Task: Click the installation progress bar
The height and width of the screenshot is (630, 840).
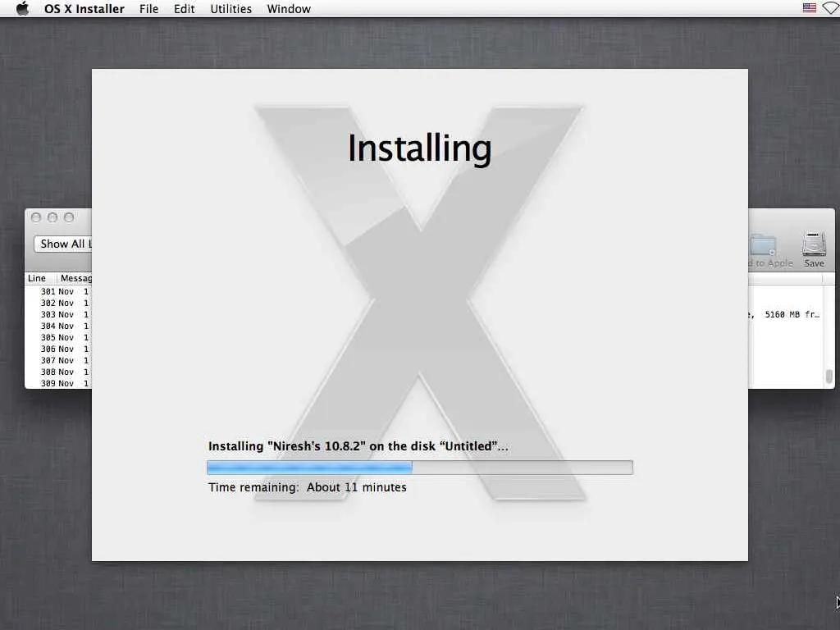Action: point(419,468)
